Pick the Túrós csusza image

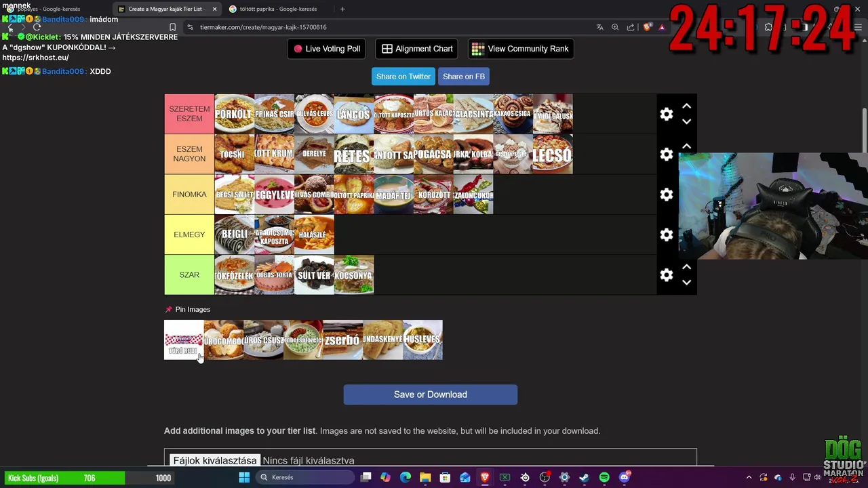[263, 340]
